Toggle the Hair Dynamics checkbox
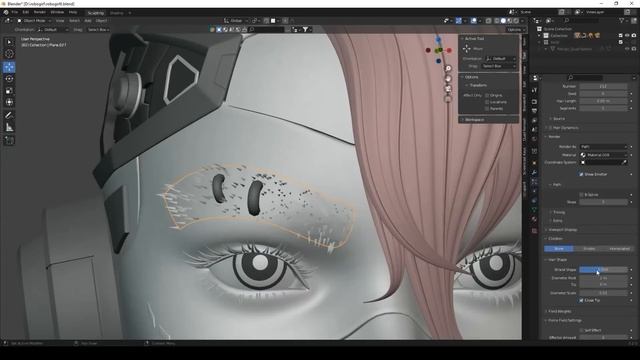Image resolution: width=640 pixels, height=360 pixels. (x=550, y=128)
